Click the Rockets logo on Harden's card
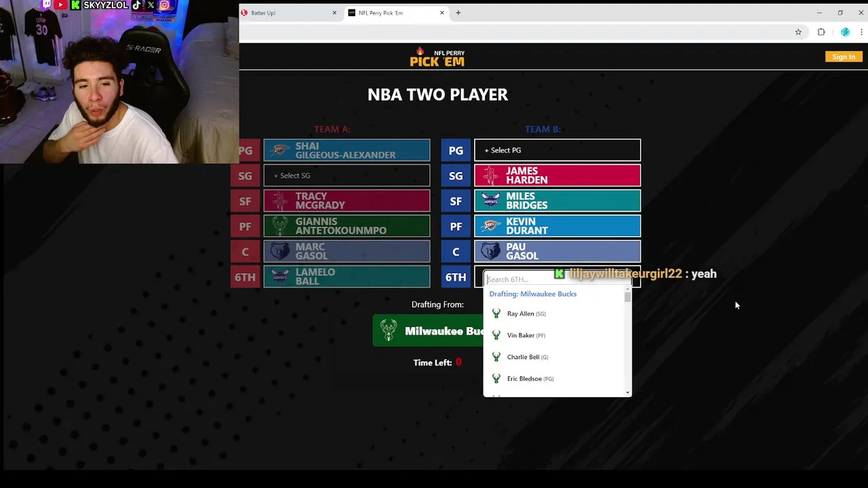Screen dimensions: 868x488 pos(491,176)
